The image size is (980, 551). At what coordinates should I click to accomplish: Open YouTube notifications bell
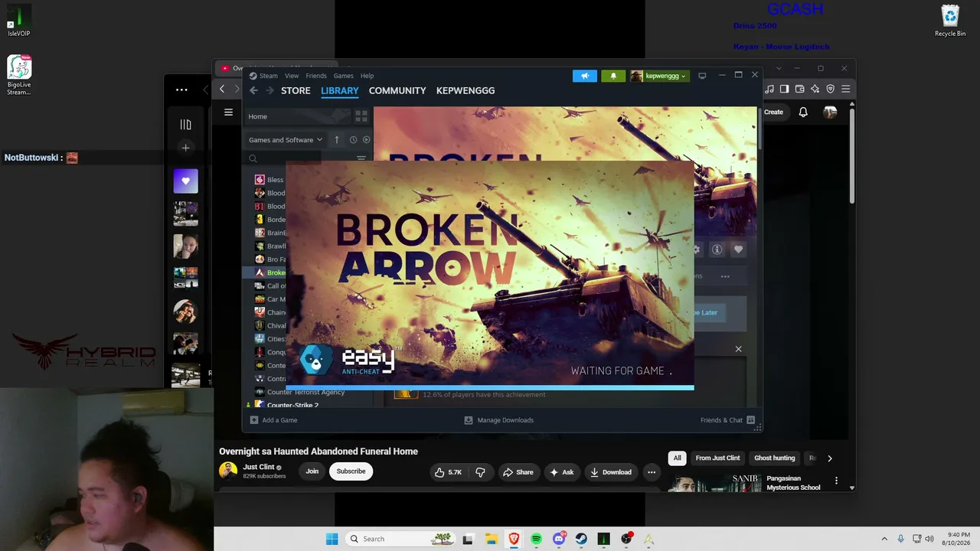pos(803,112)
